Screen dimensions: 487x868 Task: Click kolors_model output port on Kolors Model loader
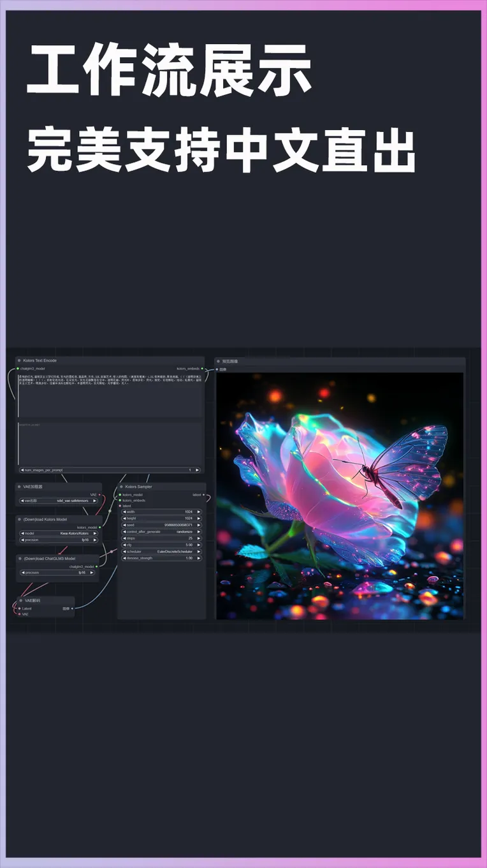pyautogui.click(x=99, y=527)
